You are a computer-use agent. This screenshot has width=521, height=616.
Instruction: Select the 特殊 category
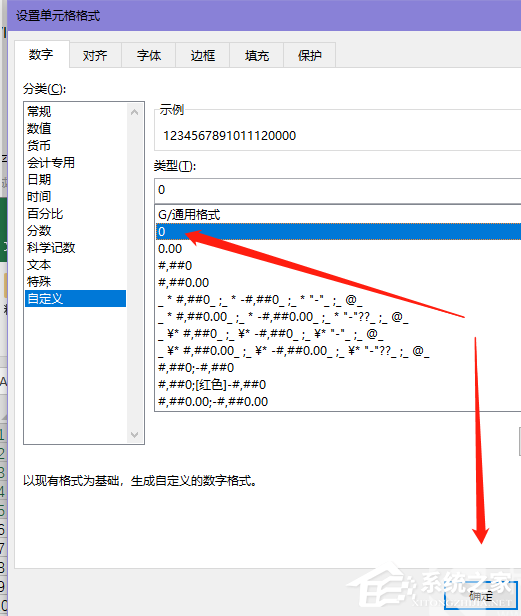tap(75, 282)
